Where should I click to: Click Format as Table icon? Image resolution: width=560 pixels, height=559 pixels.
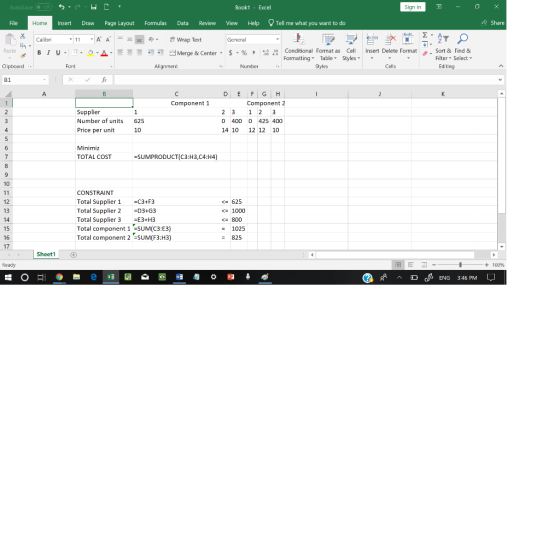coord(328,47)
